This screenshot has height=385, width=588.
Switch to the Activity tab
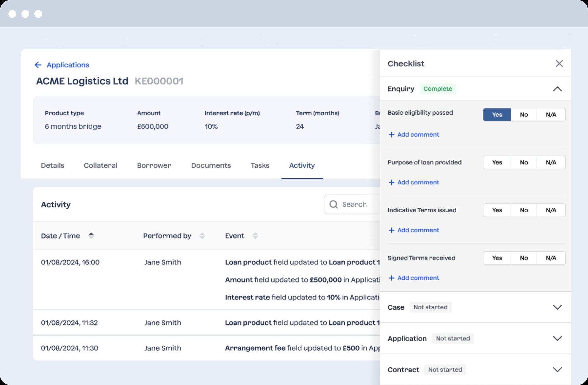point(302,165)
